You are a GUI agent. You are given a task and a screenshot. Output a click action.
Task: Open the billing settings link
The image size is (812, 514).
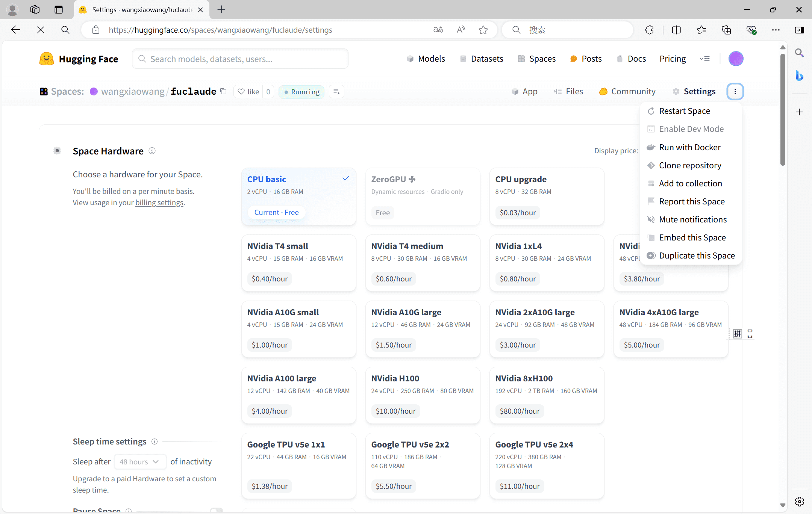[x=159, y=203]
